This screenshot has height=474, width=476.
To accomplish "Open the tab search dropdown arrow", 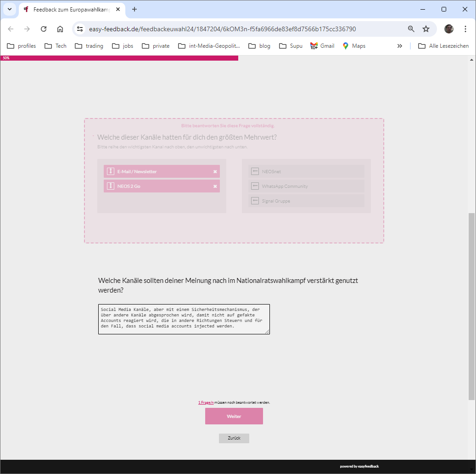I will [x=9, y=9].
